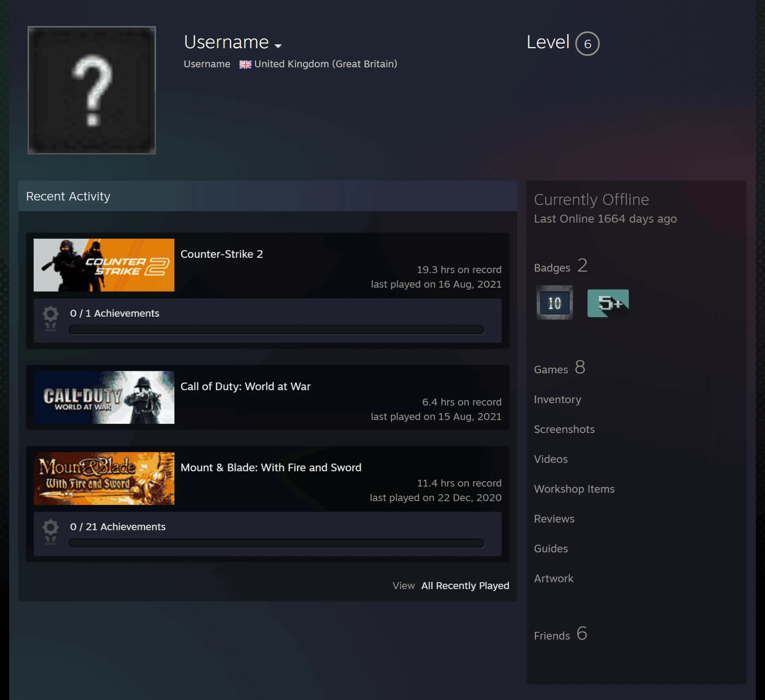
Task: Open the Counter-Strike 2 game banner
Action: (x=104, y=265)
